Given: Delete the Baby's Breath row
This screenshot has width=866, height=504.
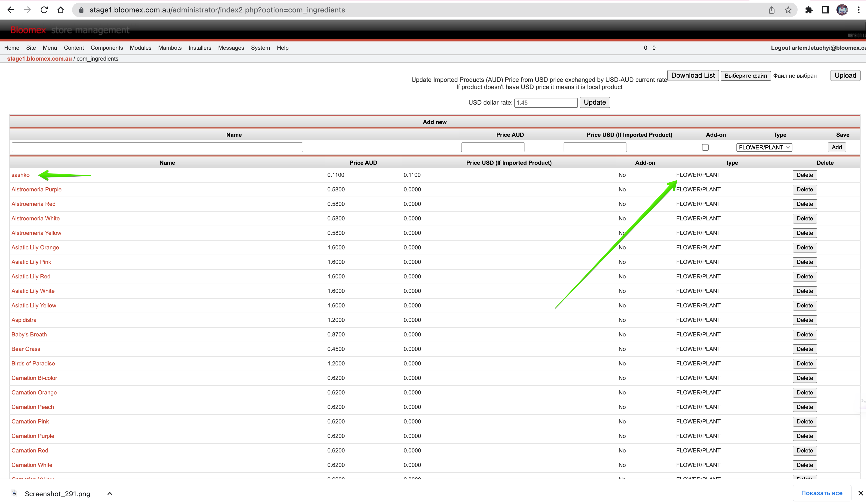Looking at the screenshot, I should click(805, 334).
